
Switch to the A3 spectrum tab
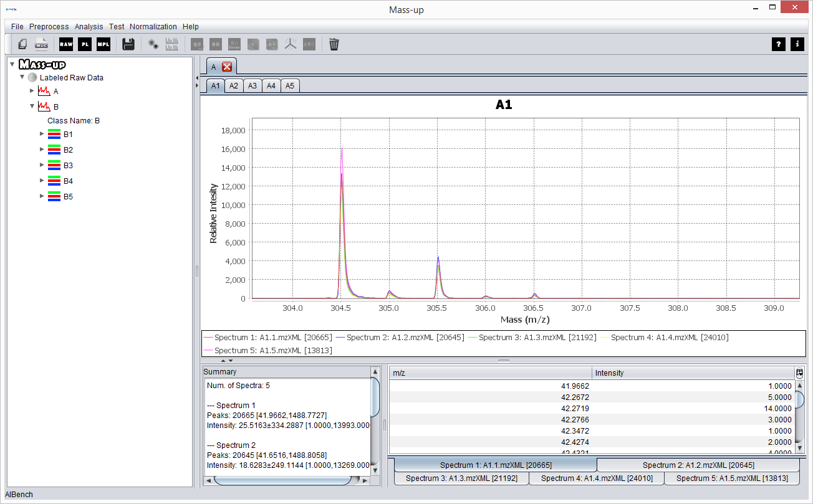[x=252, y=85]
